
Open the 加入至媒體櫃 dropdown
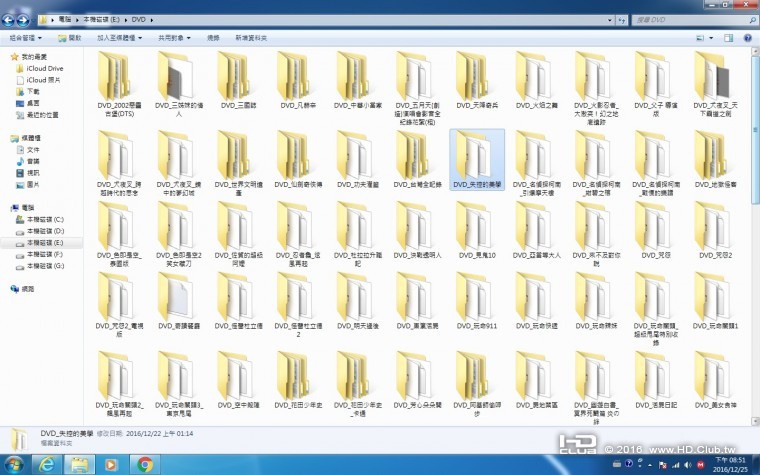click(119, 38)
